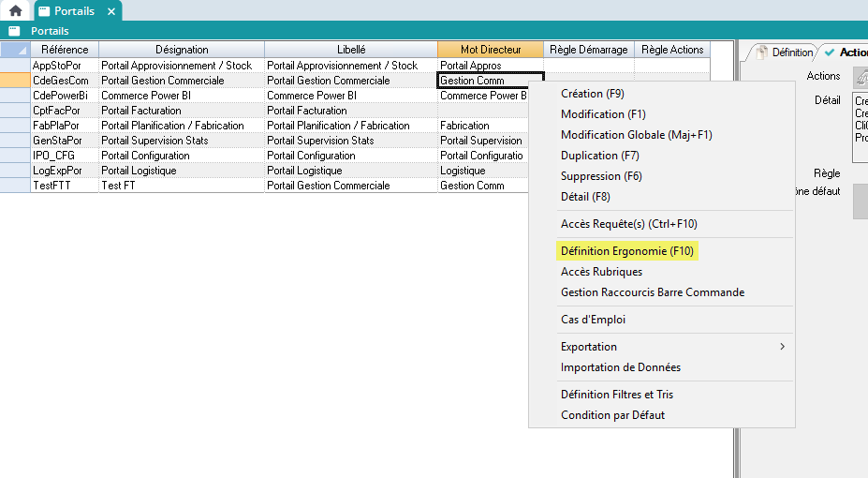Choose Modification Globale (Maj+F1)
Image resolution: width=868 pixels, height=478 pixels.
point(636,135)
